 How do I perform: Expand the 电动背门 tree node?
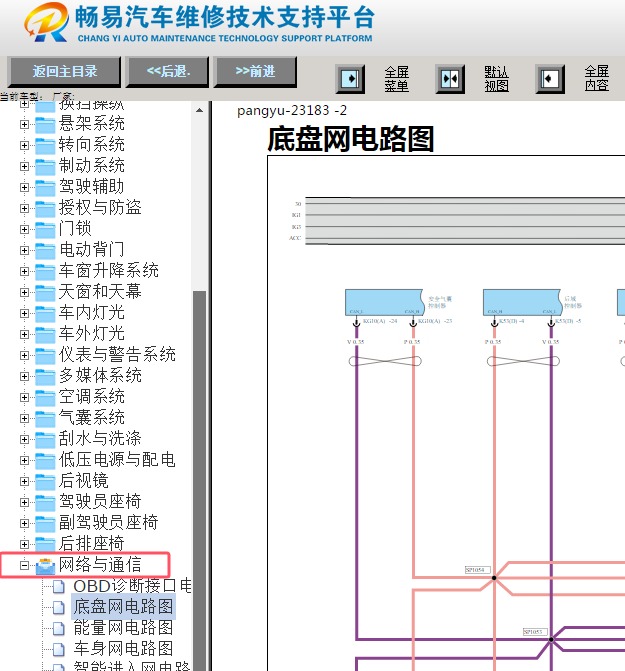(24, 250)
